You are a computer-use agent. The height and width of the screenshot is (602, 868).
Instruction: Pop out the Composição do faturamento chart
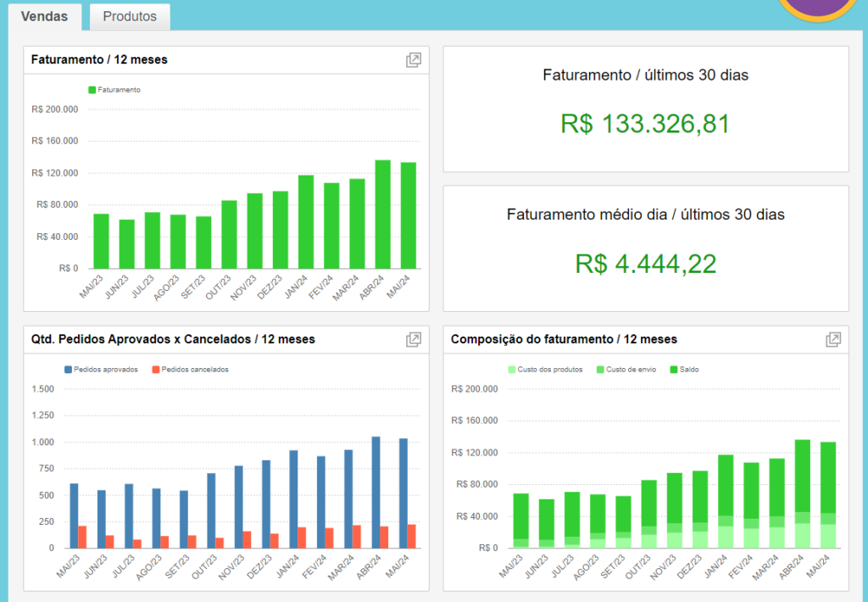(833, 339)
